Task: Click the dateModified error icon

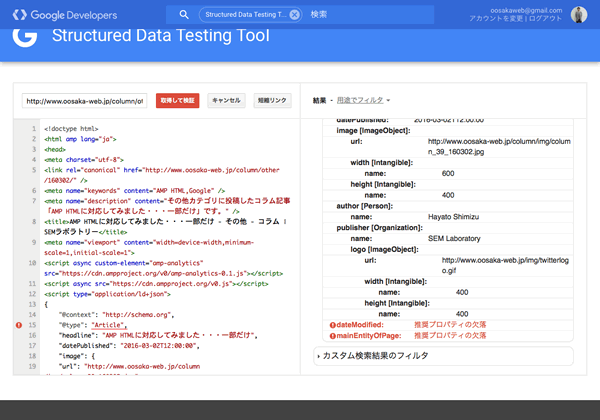Action: click(x=333, y=325)
